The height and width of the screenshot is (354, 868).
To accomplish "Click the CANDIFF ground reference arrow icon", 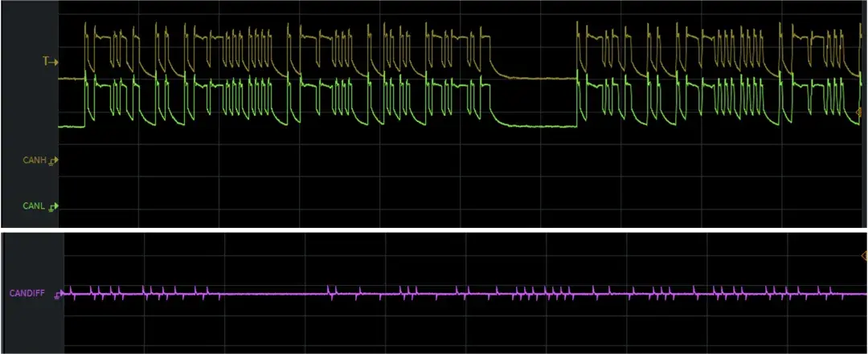I will [59, 294].
